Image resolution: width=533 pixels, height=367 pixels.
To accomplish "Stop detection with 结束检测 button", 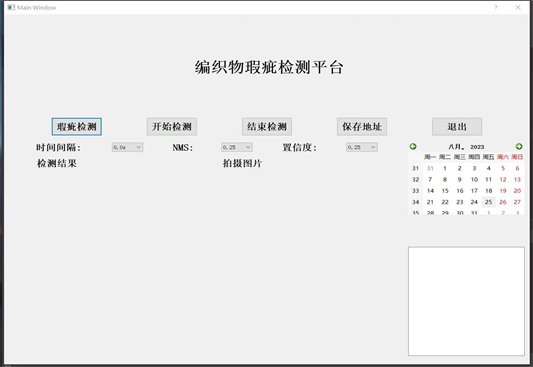I will click(x=267, y=127).
